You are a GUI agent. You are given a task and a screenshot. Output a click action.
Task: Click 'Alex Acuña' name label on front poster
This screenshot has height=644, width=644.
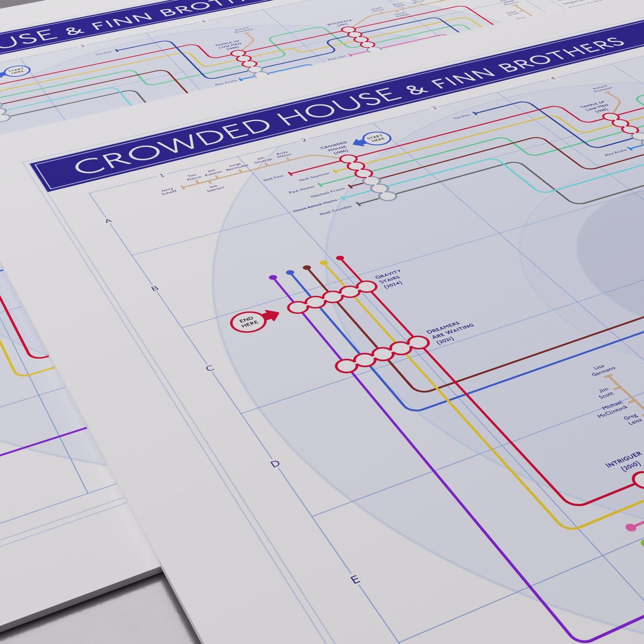616,153
